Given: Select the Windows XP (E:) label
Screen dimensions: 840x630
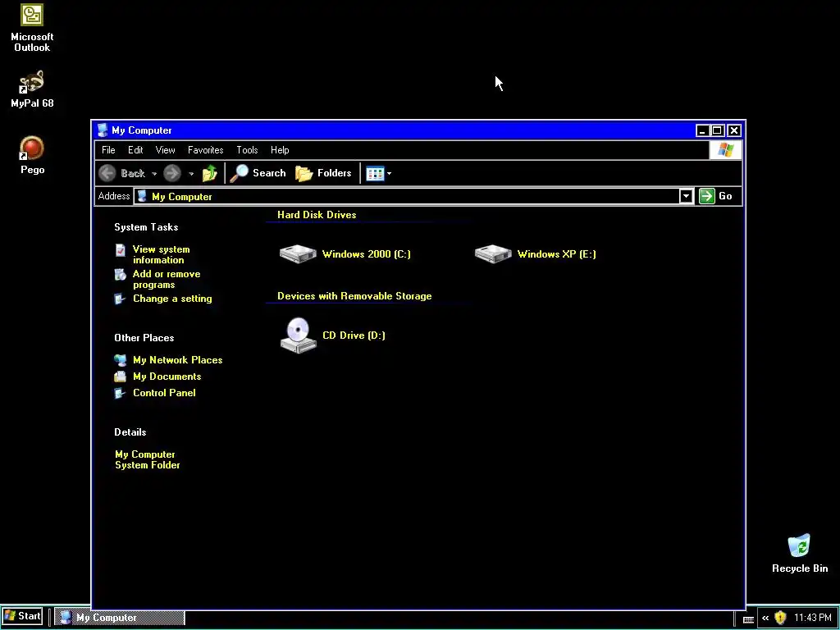Looking at the screenshot, I should click(x=557, y=254).
